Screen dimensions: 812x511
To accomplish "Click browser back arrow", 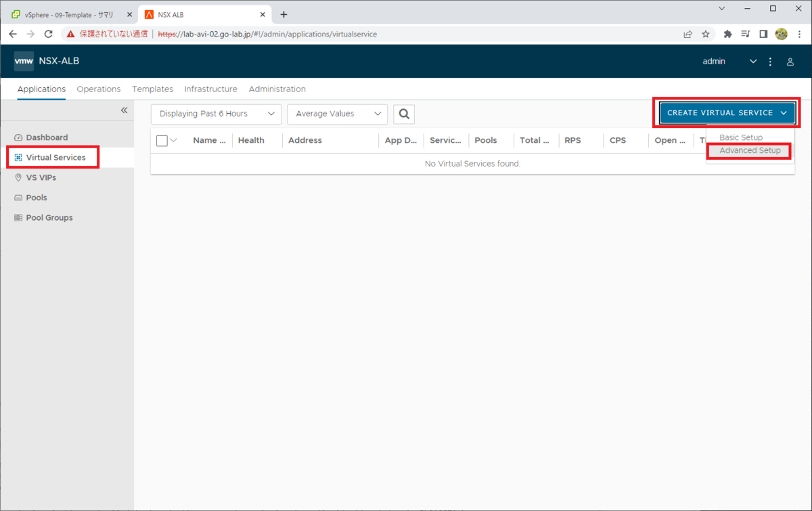I will pos(13,34).
